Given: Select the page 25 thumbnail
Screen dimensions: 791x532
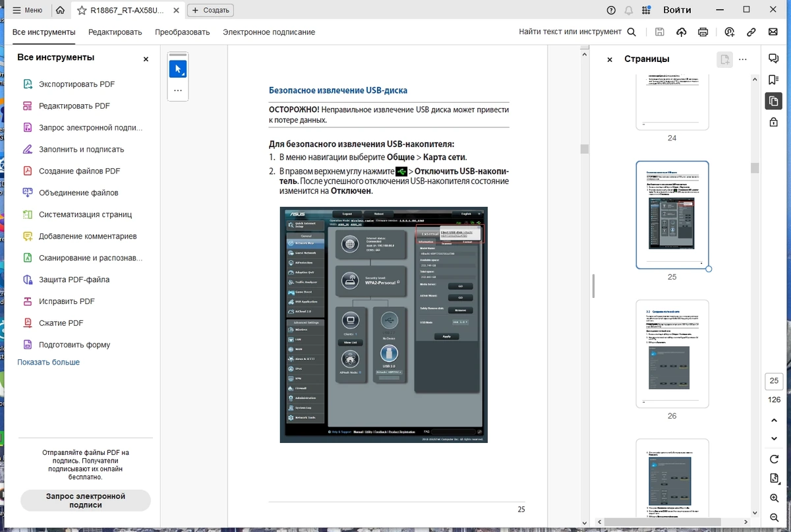Looking at the screenshot, I should coord(672,215).
